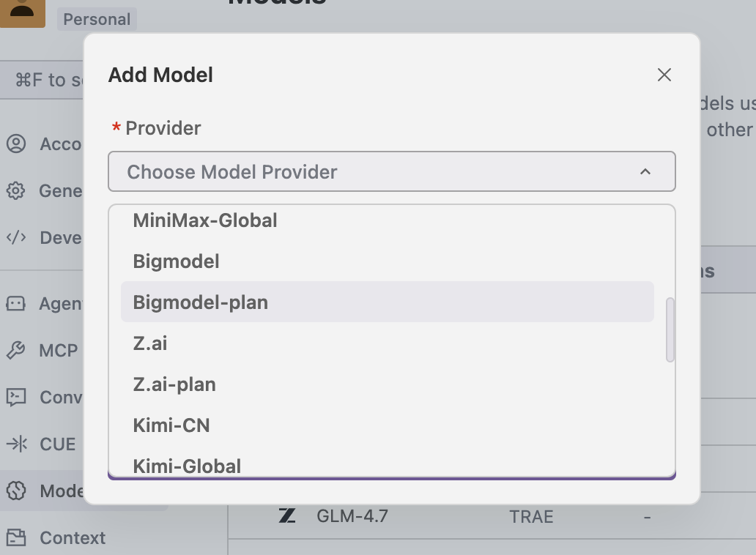
Task: Open the MCP wrench icon
Action: [16, 351]
